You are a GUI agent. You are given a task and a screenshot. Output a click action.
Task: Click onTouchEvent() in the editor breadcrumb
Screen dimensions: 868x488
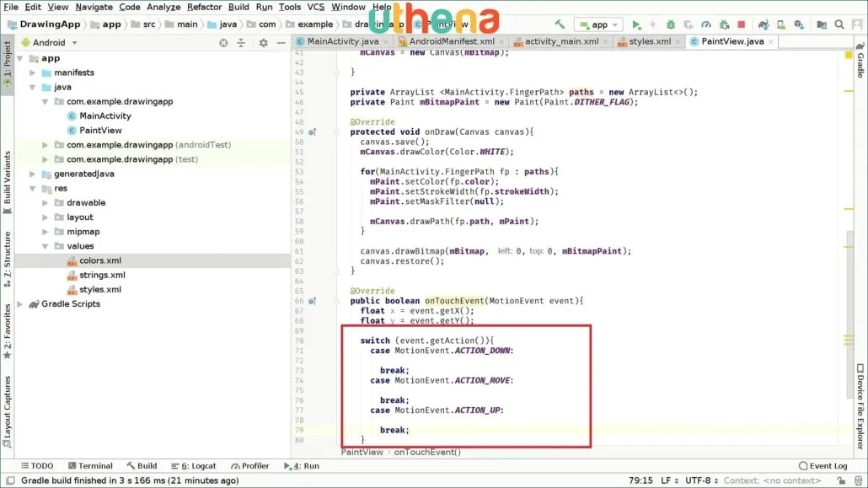point(426,453)
